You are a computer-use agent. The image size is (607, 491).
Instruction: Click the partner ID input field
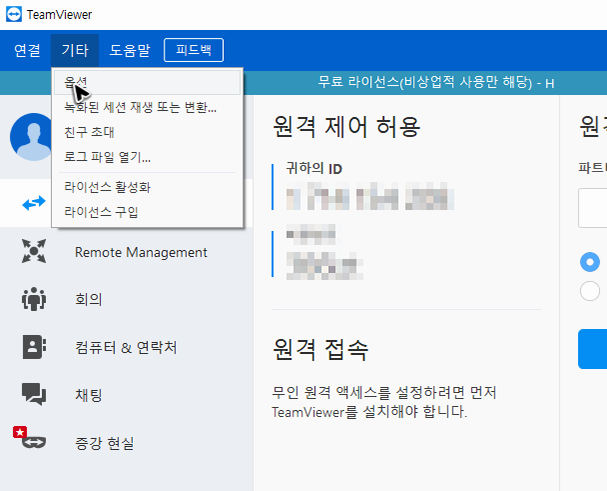pos(593,208)
